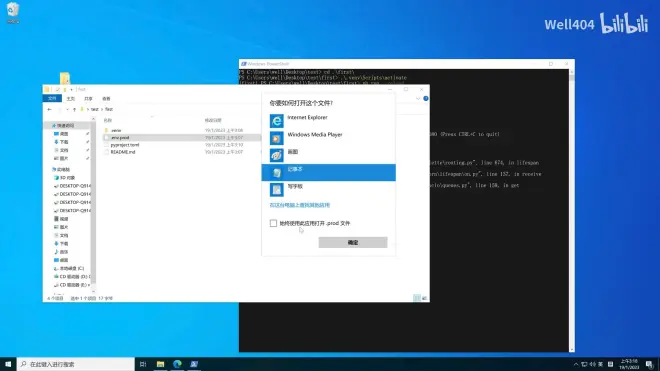Screen dimensions: 660x371
Task: Open the Recycle Bin desktop icon
Action: 13,13
